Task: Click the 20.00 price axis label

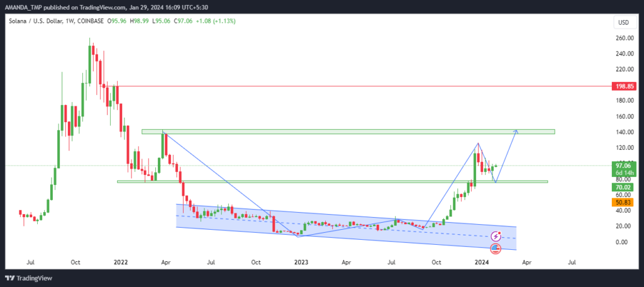Action: pyautogui.click(x=623, y=226)
